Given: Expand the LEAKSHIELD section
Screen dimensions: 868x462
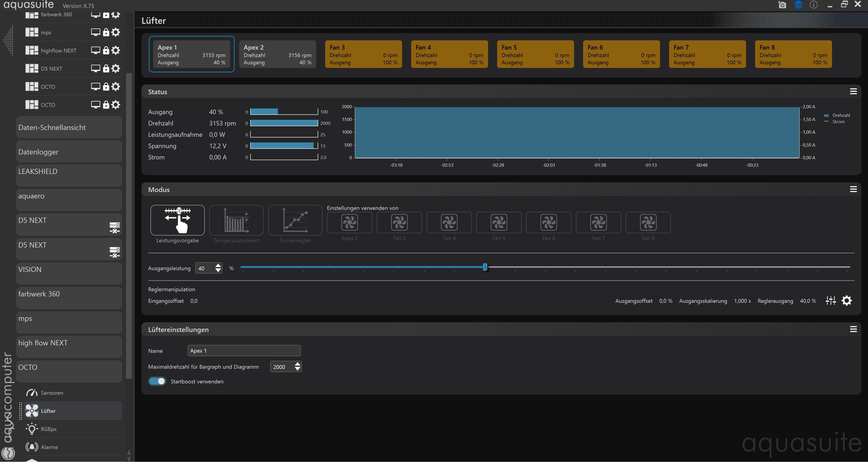Looking at the screenshot, I should (x=69, y=175).
